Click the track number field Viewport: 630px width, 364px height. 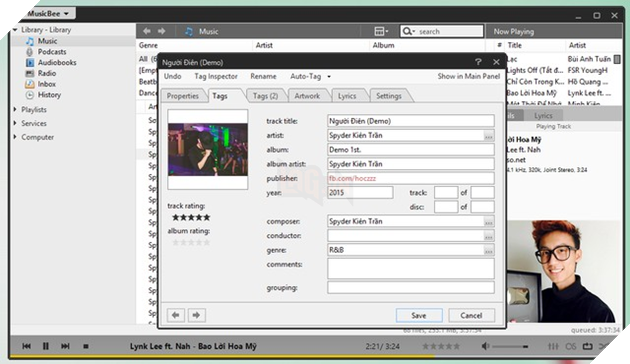tap(446, 192)
